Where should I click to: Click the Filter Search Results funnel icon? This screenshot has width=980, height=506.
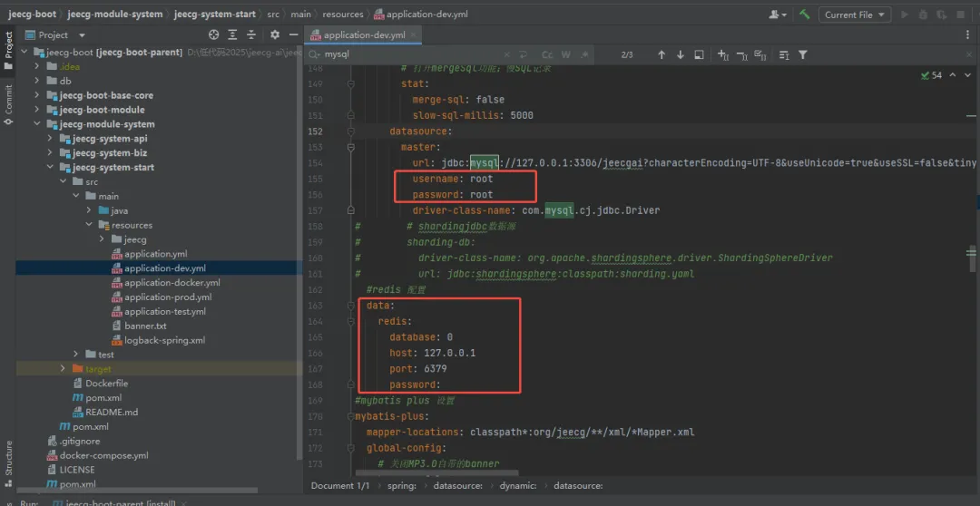point(802,55)
